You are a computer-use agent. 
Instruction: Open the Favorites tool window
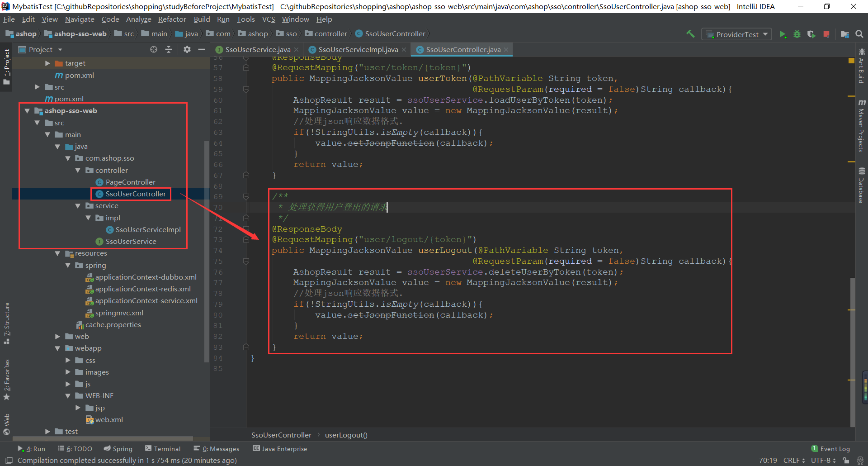point(7,379)
